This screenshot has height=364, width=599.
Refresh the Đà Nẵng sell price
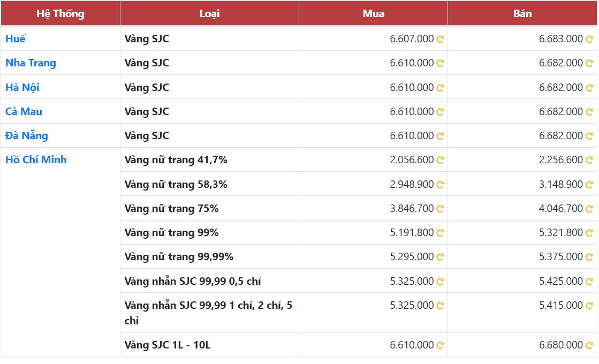[x=589, y=136]
